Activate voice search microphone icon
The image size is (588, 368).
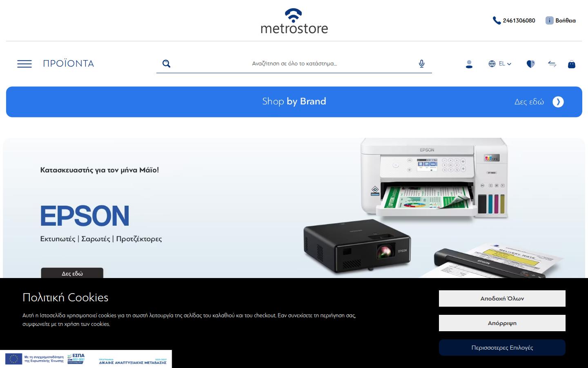click(422, 64)
